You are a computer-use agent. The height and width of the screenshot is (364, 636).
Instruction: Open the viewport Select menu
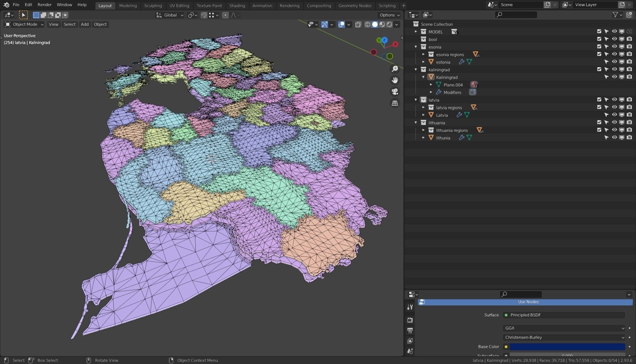pyautogui.click(x=70, y=24)
